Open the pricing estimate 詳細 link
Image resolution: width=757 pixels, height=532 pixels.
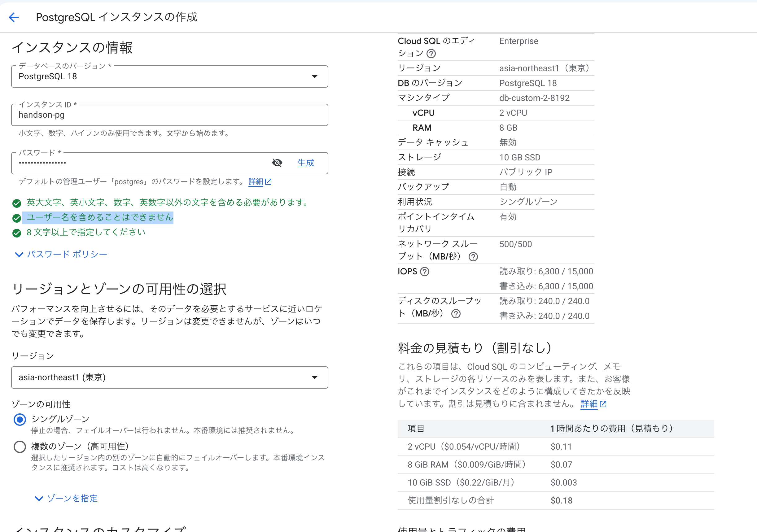point(593,404)
